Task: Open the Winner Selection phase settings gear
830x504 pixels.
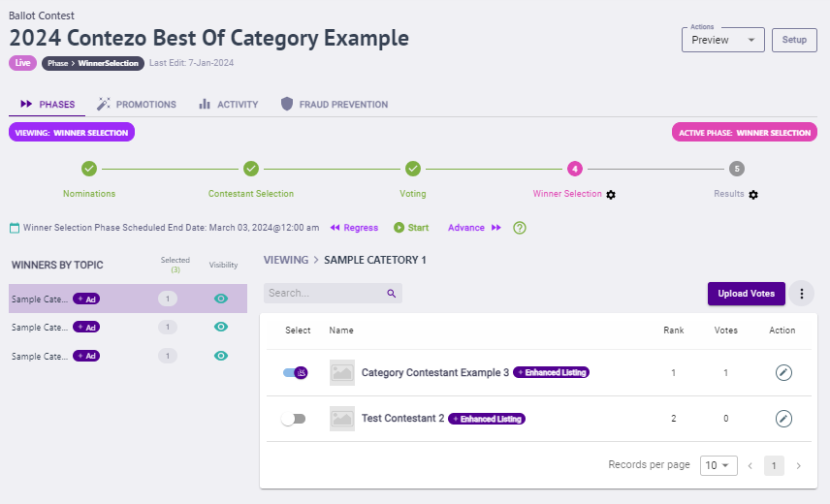Action: [x=611, y=195]
